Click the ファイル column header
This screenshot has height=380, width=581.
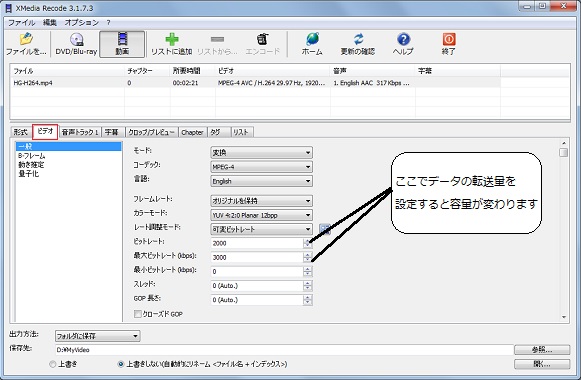pyautogui.click(x=67, y=71)
